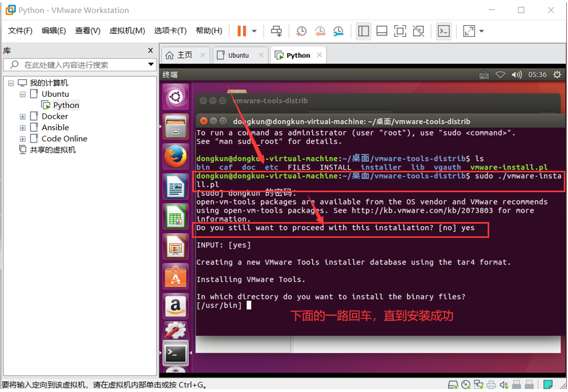Click the Unity mode icon
This screenshot has width=568, height=392.
click(x=418, y=31)
